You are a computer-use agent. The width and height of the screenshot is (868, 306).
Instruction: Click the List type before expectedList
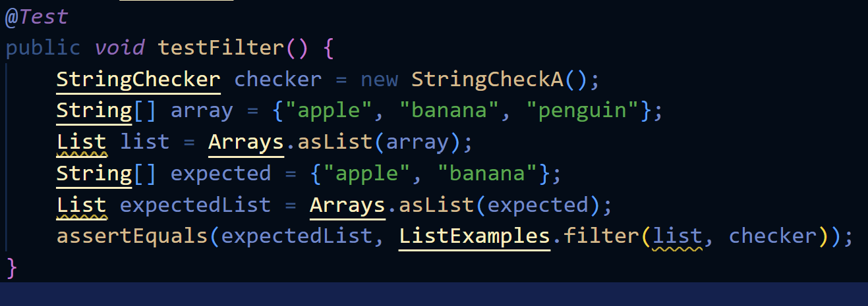click(81, 205)
